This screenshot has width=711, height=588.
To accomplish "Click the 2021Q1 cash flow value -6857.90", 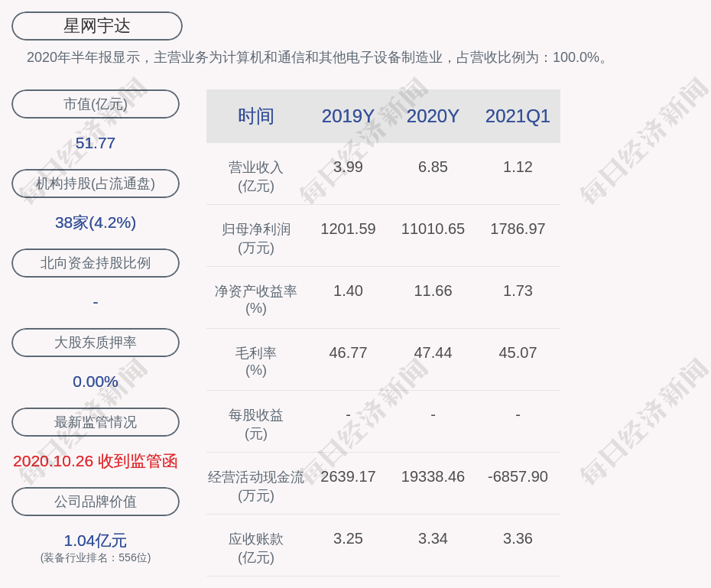I will tap(518, 476).
